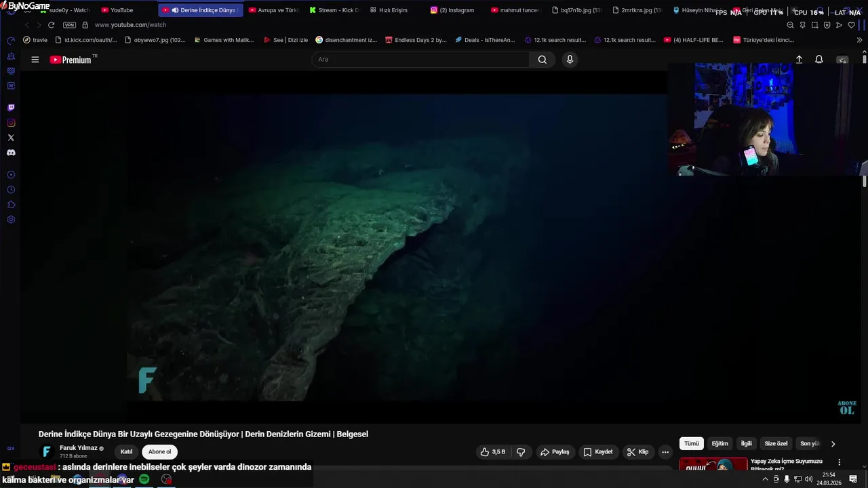Open the Twitch icon in the sidebar
Image resolution: width=868 pixels, height=488 pixels.
[11, 108]
